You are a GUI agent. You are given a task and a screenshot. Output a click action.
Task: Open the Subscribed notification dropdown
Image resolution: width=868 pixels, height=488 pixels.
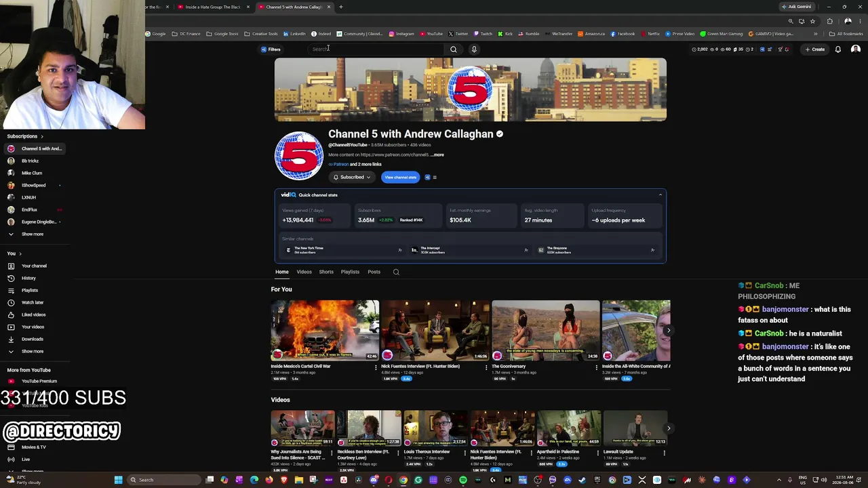352,177
